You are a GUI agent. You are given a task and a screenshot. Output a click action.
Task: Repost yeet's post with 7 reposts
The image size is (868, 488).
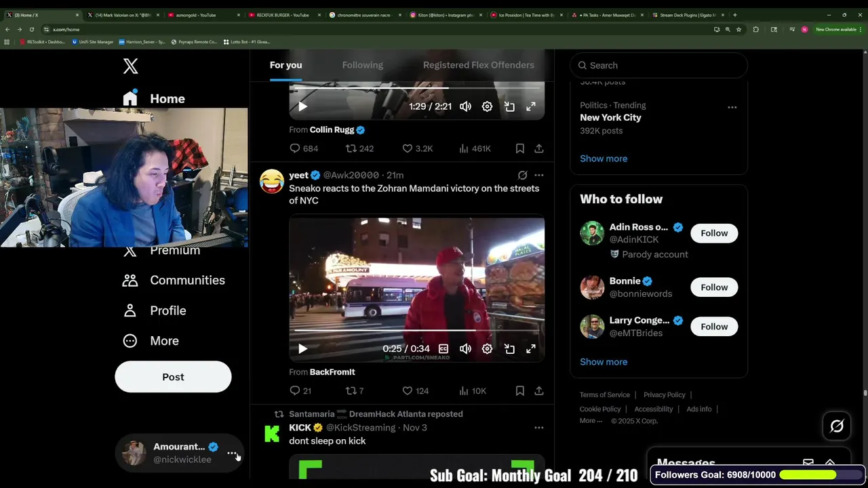pyautogui.click(x=355, y=391)
